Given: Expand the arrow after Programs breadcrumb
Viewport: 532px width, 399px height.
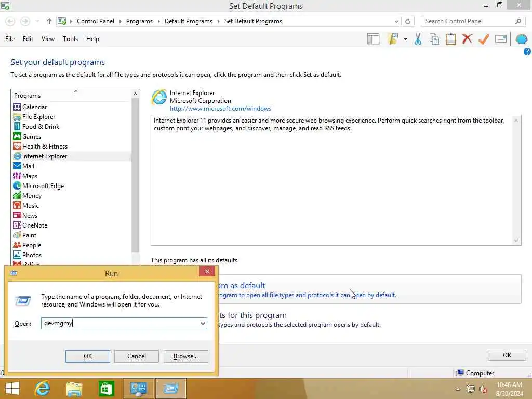Looking at the screenshot, I should [159, 21].
